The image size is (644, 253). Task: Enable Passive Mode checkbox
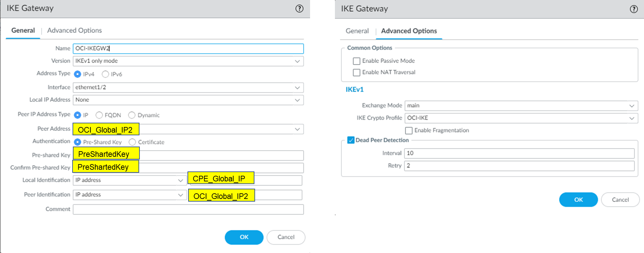click(356, 61)
